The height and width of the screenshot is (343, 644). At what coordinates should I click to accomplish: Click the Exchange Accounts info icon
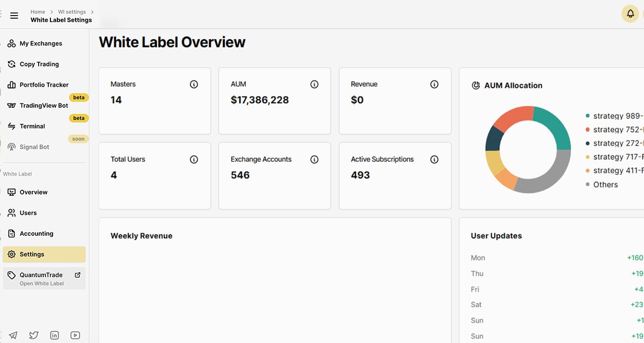pyautogui.click(x=314, y=159)
